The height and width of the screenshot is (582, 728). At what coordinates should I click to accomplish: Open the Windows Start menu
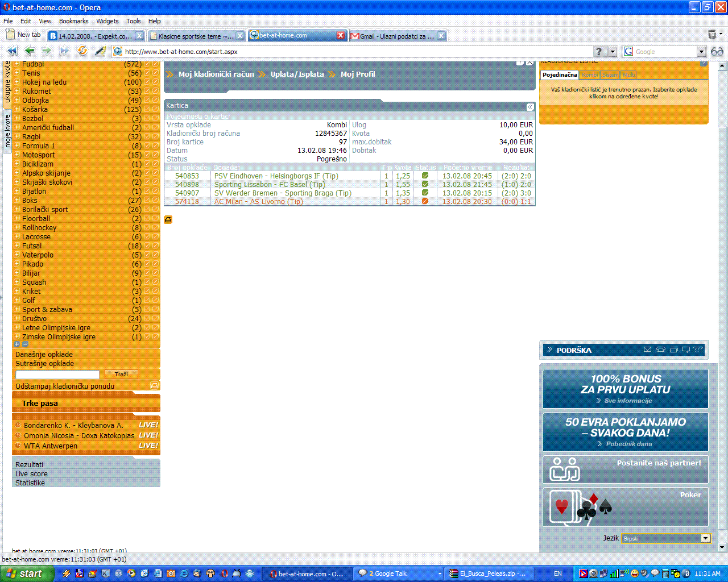[27, 573]
